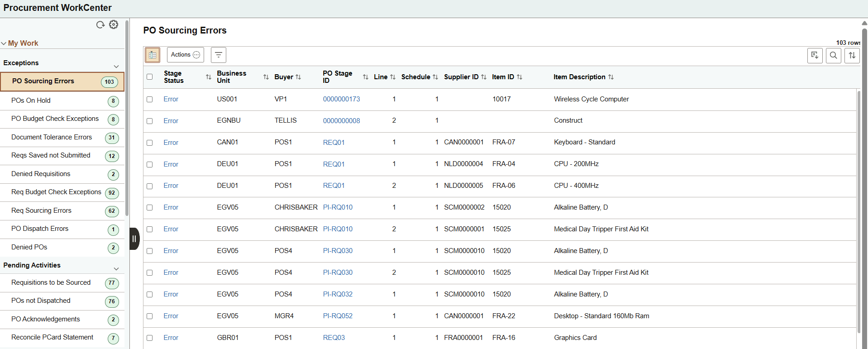Open PO Dispatch Errors
Viewport: 868px width, 349px height.
tap(62, 229)
